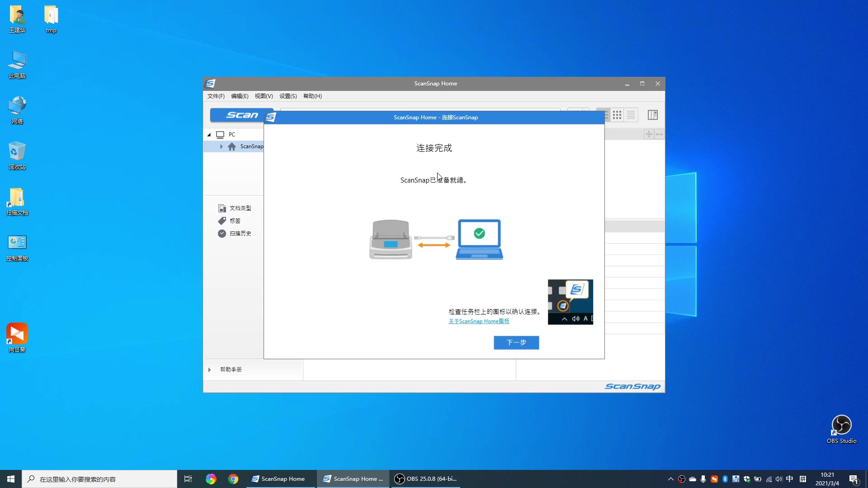Open 网络 desktop icon
Viewport: 868px width, 488px height.
(17, 110)
